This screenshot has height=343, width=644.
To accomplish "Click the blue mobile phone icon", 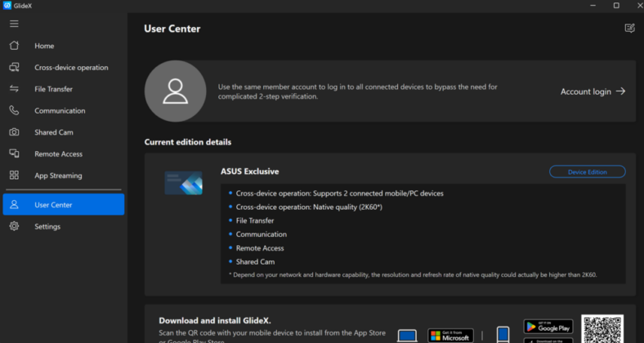I will 503,334.
